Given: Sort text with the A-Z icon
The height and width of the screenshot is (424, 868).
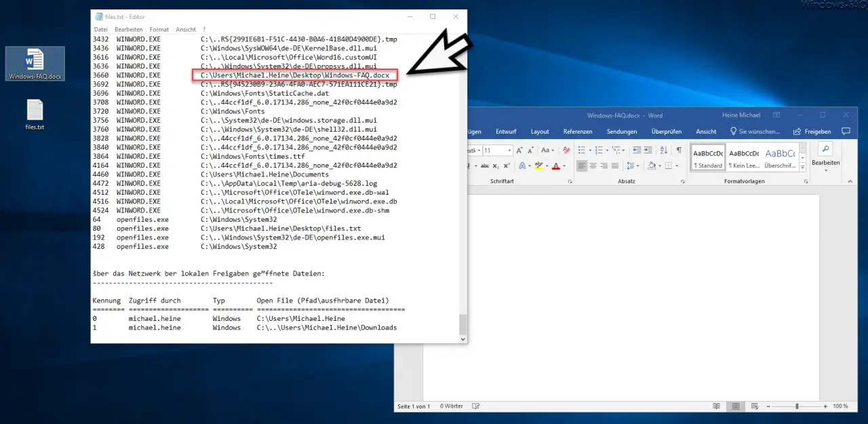Looking at the screenshot, I should coord(664,151).
